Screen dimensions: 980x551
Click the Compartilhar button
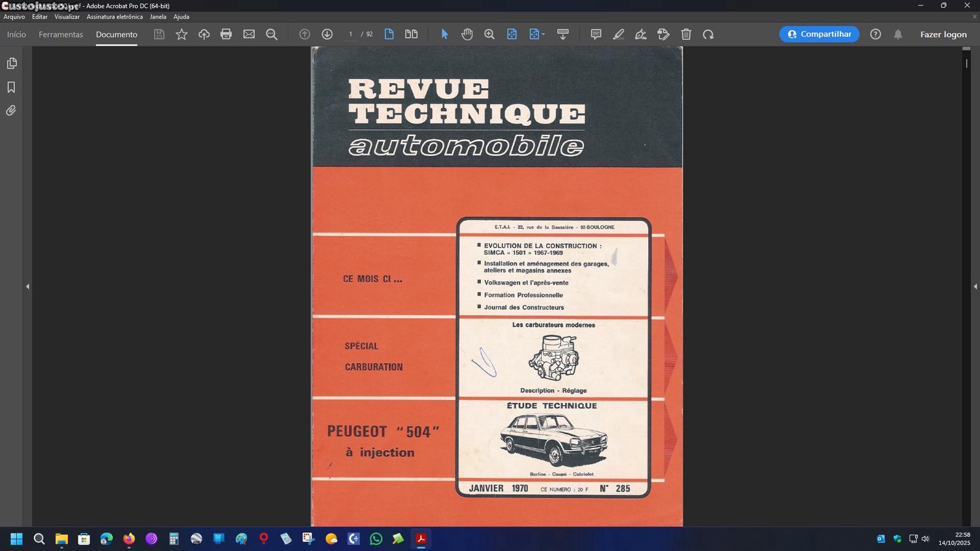(819, 34)
